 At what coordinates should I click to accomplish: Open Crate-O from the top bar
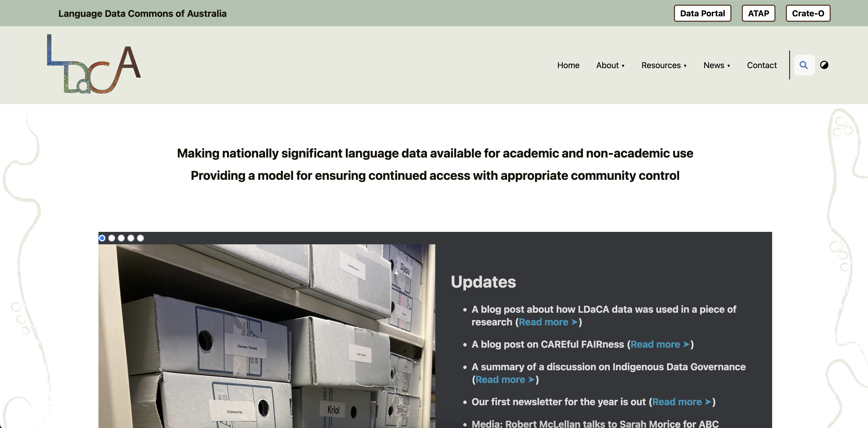point(808,13)
